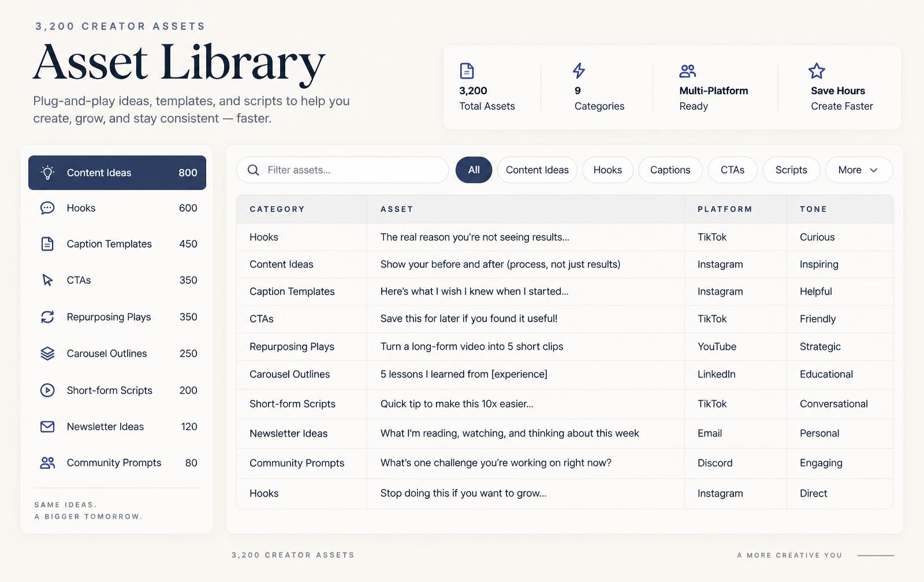Show the Captions filter chip
Screen dimensions: 924x582
coord(670,170)
